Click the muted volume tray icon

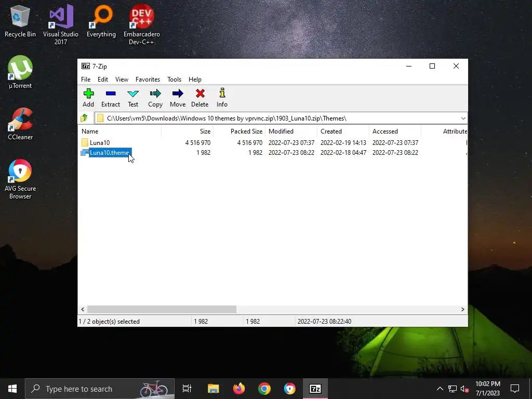coord(464,389)
